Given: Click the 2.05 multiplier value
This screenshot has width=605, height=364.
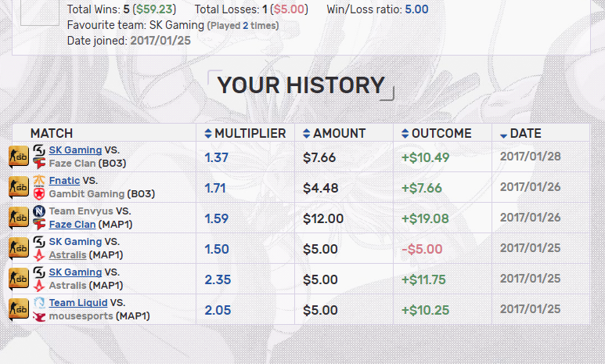Looking at the screenshot, I should [x=218, y=310].
